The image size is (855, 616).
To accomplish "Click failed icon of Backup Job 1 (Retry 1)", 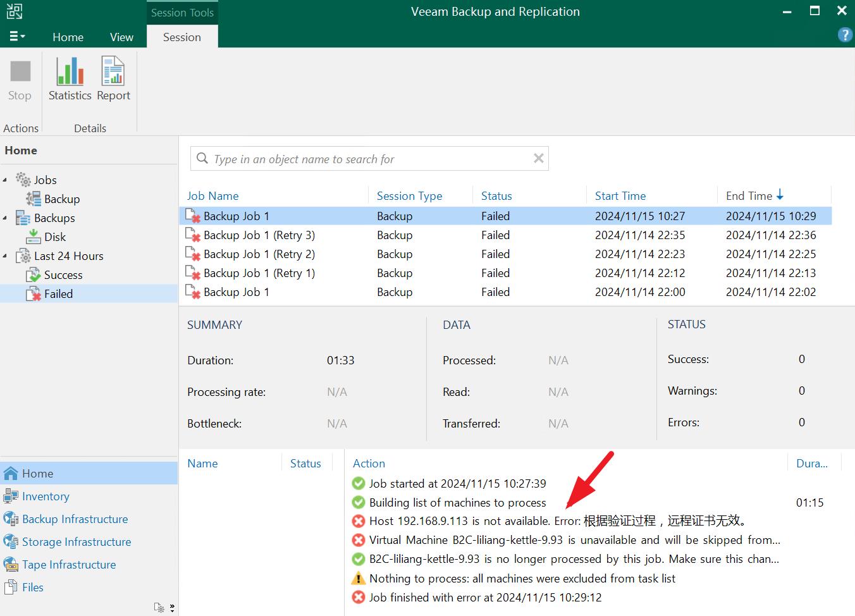I will (193, 273).
